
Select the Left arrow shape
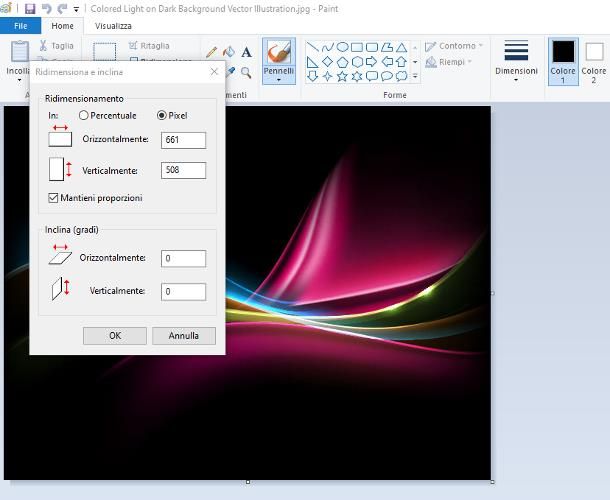(x=387, y=61)
